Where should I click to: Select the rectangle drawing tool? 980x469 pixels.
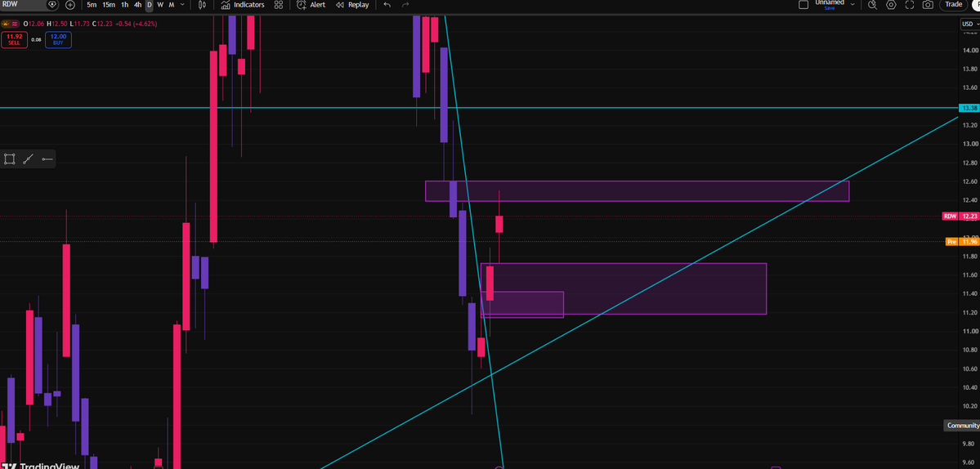[9, 159]
